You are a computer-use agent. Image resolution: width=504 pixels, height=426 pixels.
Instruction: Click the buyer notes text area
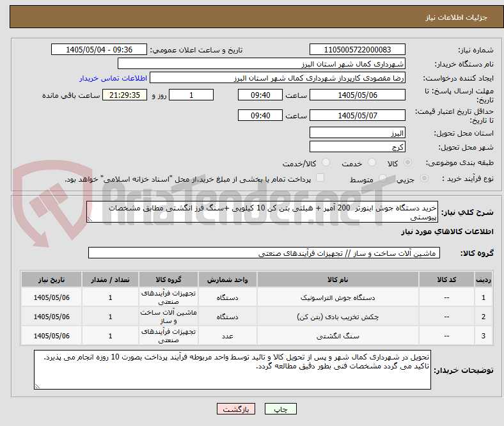coord(232,370)
